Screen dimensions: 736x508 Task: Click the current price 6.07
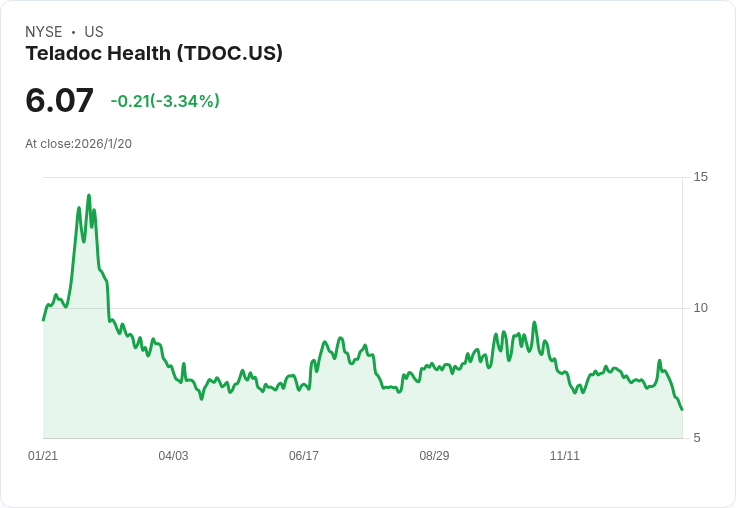click(x=59, y=100)
